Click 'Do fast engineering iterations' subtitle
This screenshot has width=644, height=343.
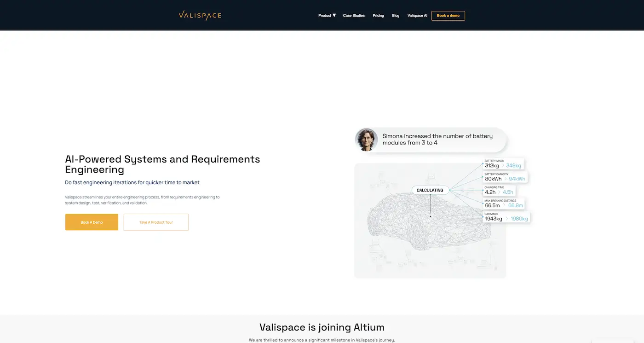132,182
